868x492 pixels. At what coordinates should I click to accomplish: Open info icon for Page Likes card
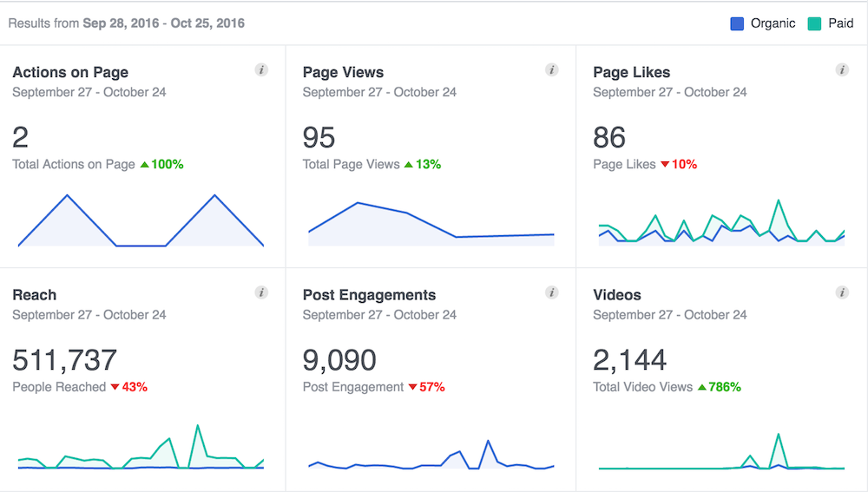pos(841,70)
